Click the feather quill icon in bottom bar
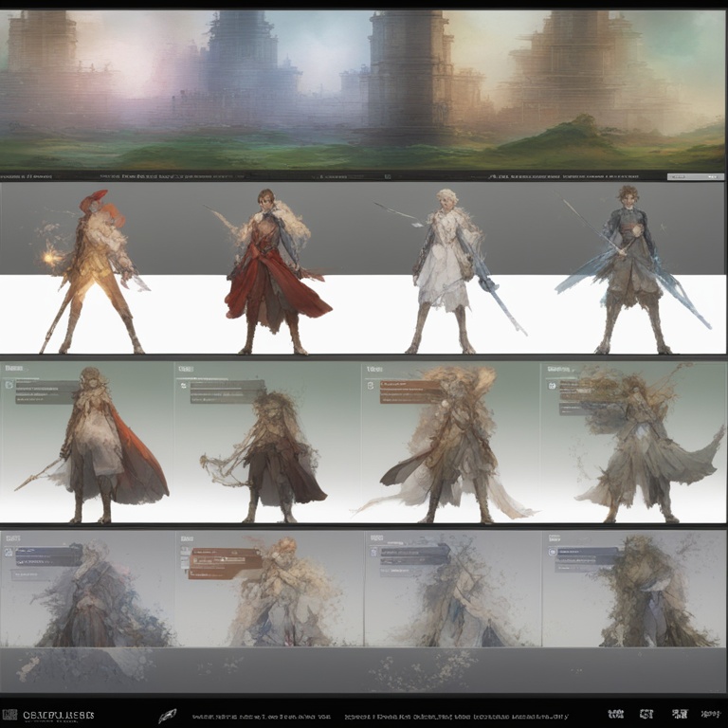Image resolution: width=728 pixels, height=728 pixels. point(167,716)
